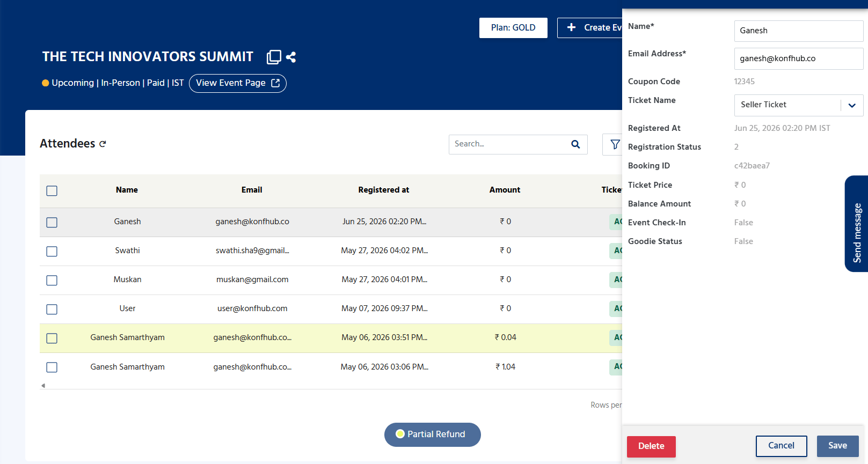Open View Event Page external link

(x=238, y=83)
